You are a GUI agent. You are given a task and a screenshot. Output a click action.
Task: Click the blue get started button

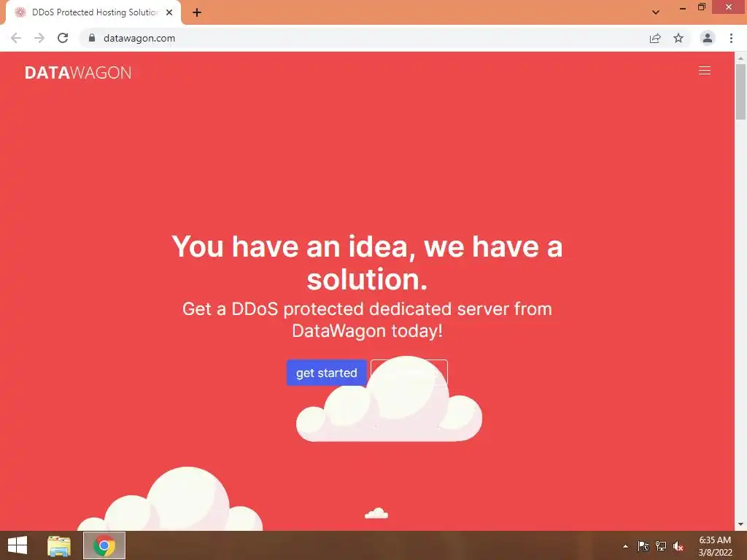tap(326, 373)
